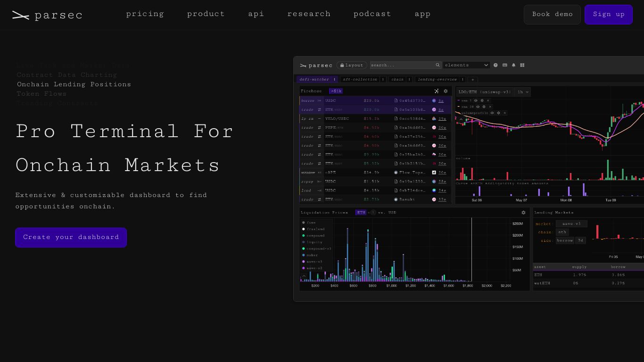
Task: Add a new tab with plus button
Action: (472, 79)
